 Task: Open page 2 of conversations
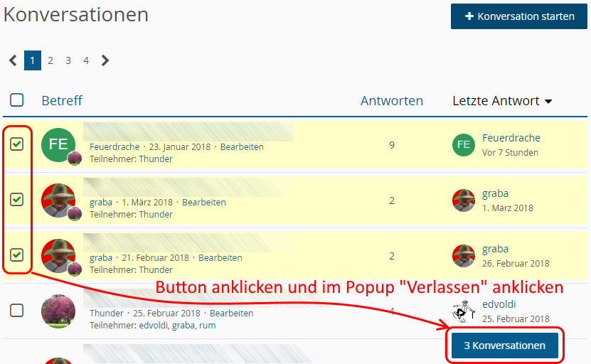click(x=50, y=60)
